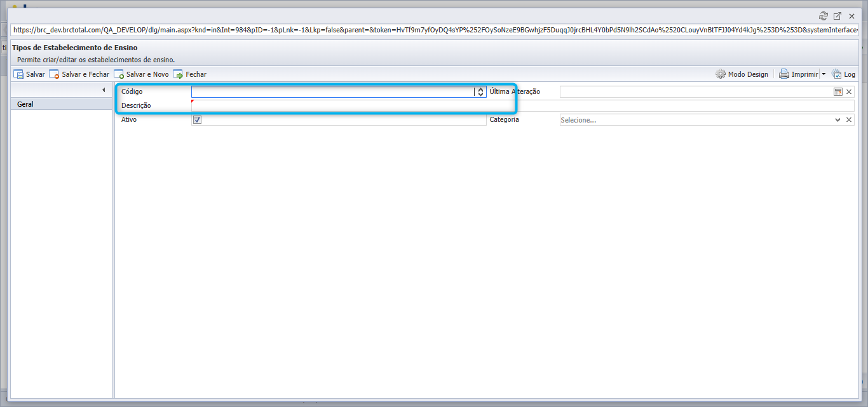Uncheck the Ativo checkbox

coord(197,119)
